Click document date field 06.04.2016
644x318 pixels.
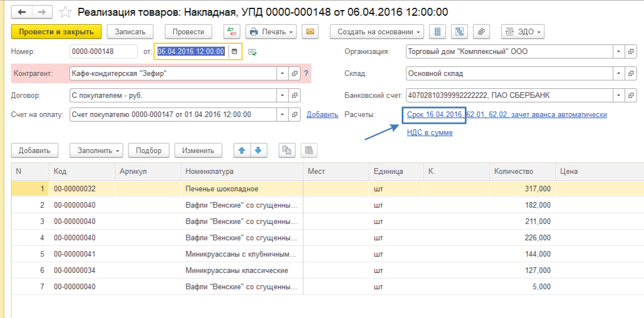click(x=192, y=52)
